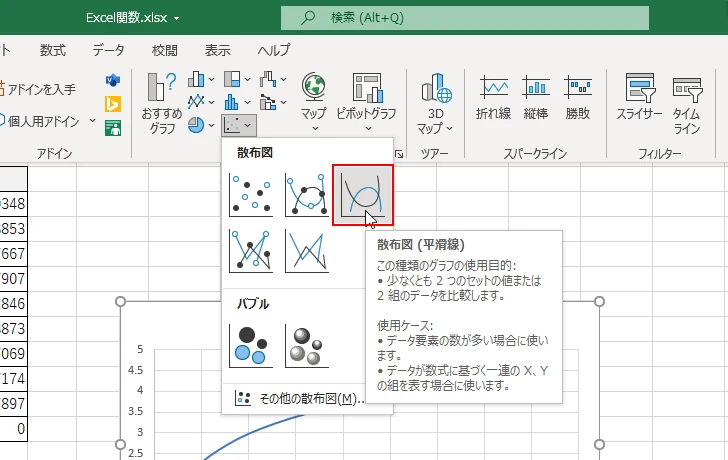Screen dimensions: 728x460
Task: Choose scatter with straight lines and markers
Action: click(x=251, y=251)
